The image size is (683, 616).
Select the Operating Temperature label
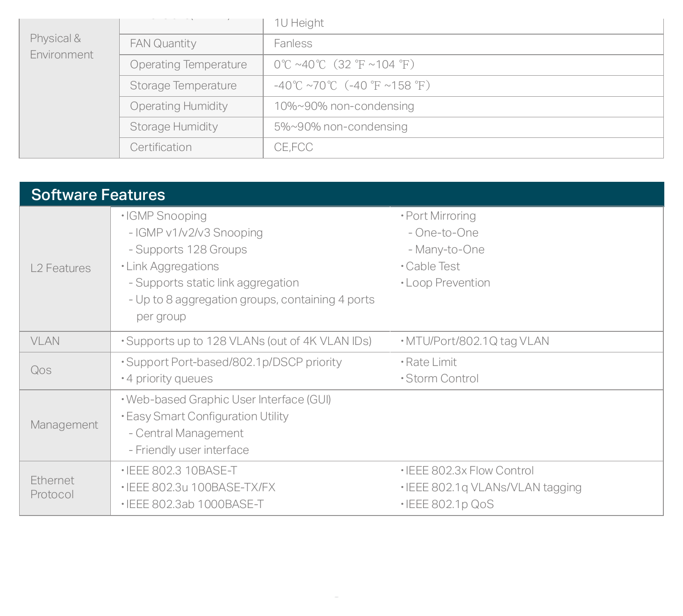(x=188, y=64)
